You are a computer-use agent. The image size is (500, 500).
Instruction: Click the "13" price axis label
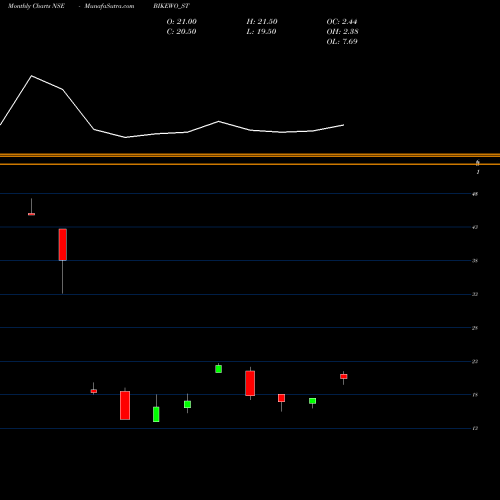click(475, 428)
